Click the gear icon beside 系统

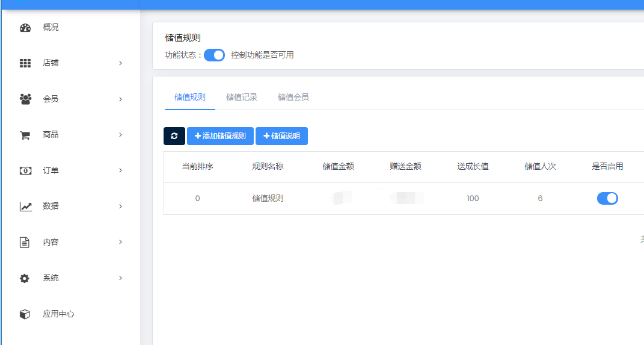pos(25,278)
